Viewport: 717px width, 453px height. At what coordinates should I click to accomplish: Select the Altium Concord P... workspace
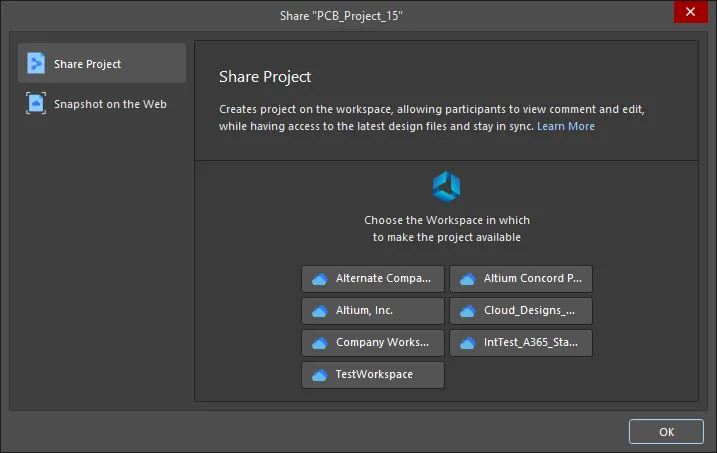[521, 279]
